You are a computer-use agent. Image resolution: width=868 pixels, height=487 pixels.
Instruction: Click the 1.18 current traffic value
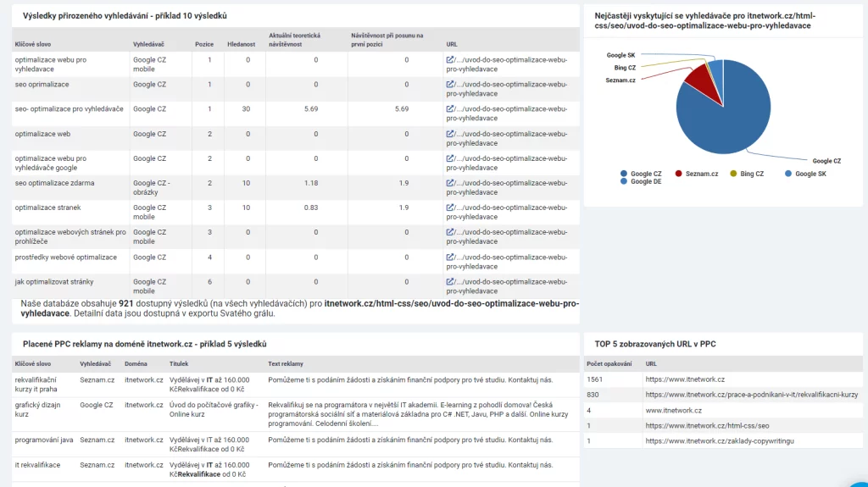311,183
